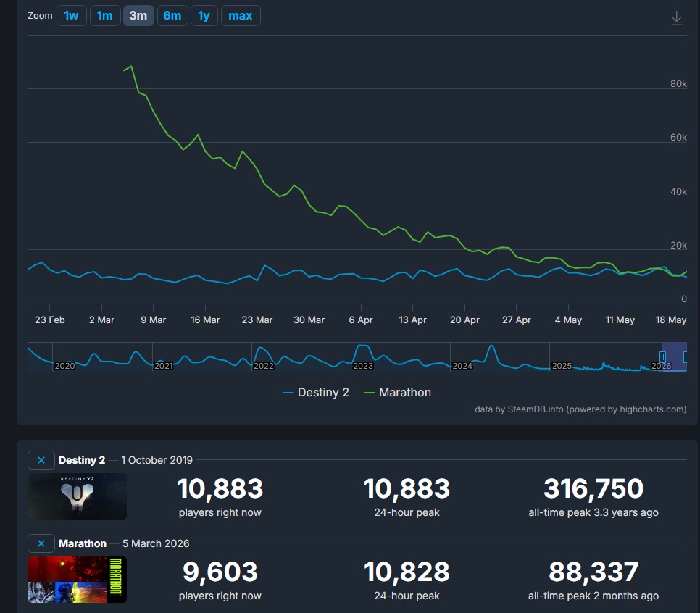Click the 2024 label in navigator timeline
This screenshot has width=700, height=613.
462,366
